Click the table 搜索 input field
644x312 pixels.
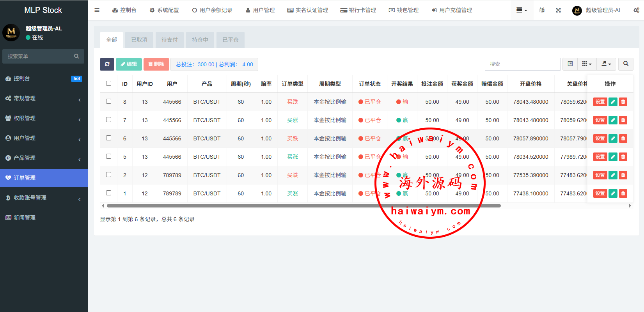point(522,64)
